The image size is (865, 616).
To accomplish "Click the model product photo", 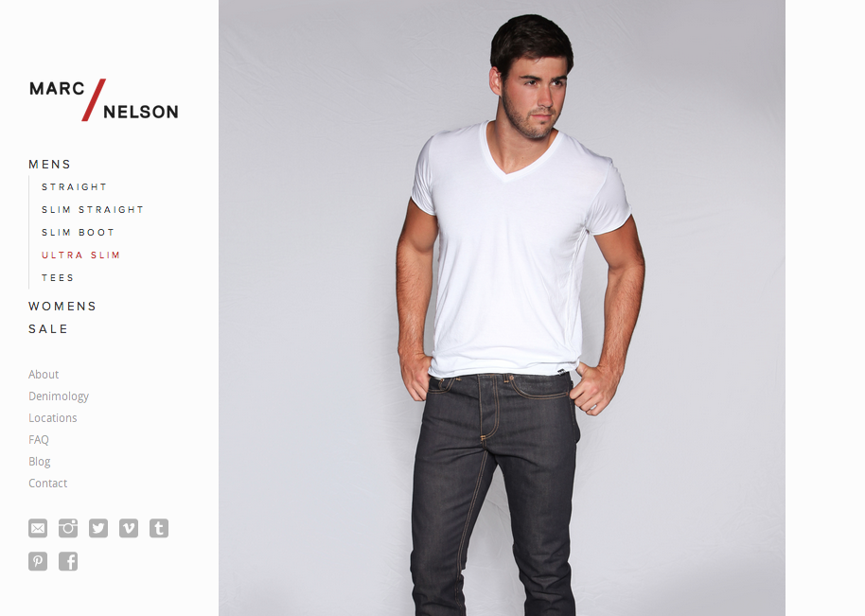I will point(502,308).
